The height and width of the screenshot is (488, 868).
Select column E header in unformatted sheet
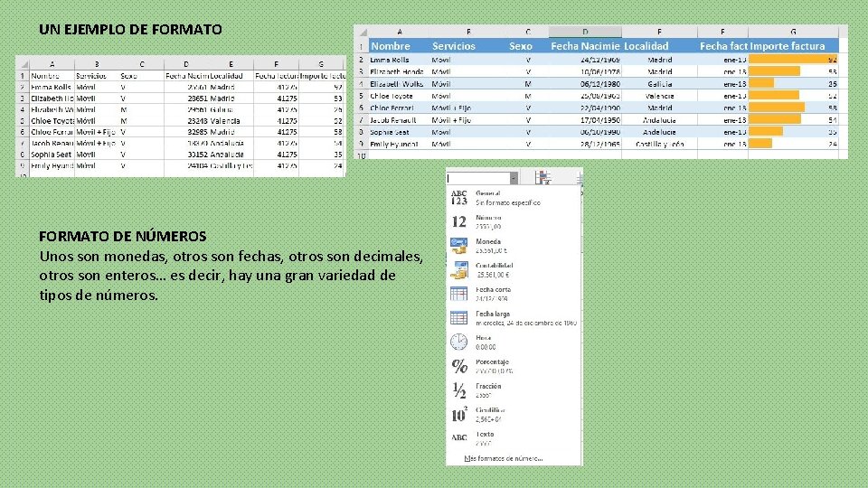[231, 64]
